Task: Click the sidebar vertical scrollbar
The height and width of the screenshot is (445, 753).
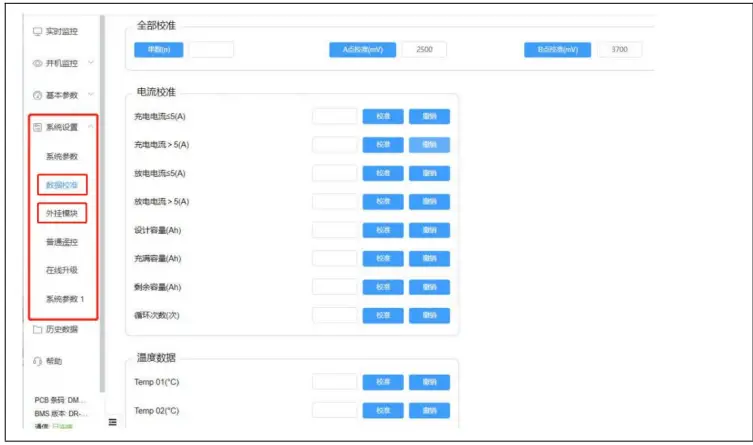Action: [x=102, y=204]
